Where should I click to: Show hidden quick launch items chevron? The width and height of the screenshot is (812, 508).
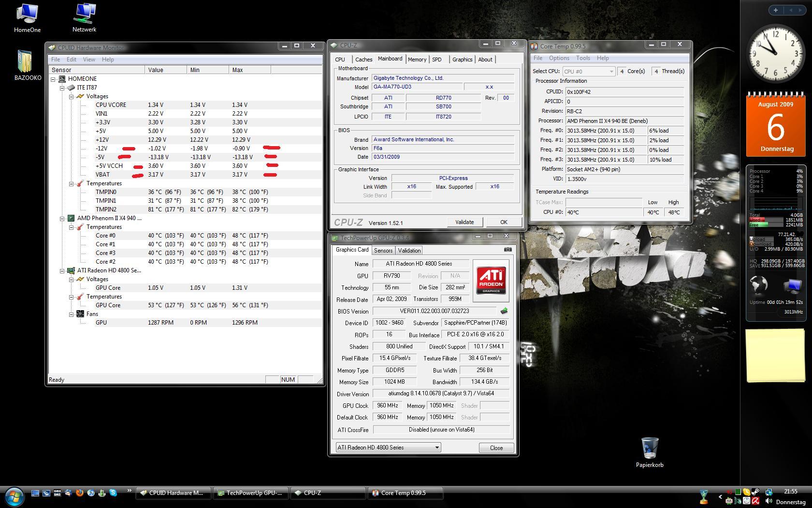(x=129, y=491)
